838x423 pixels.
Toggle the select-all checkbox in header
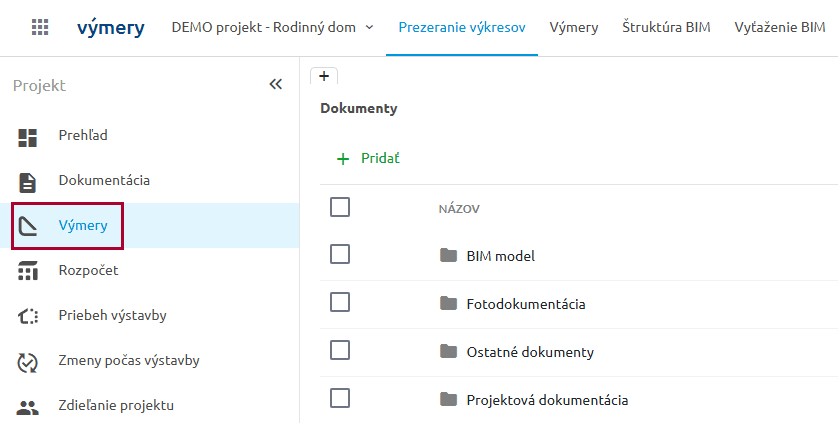click(x=340, y=207)
